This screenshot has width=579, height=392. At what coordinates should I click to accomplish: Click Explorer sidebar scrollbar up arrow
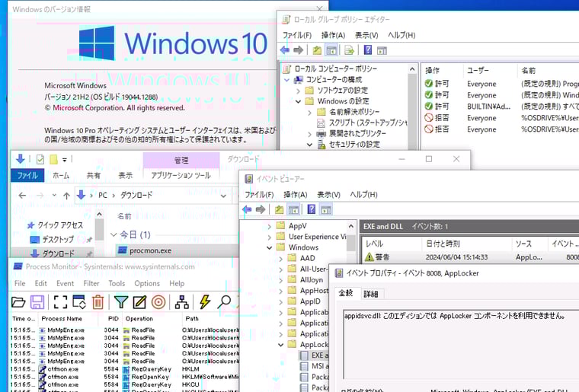coord(99,214)
